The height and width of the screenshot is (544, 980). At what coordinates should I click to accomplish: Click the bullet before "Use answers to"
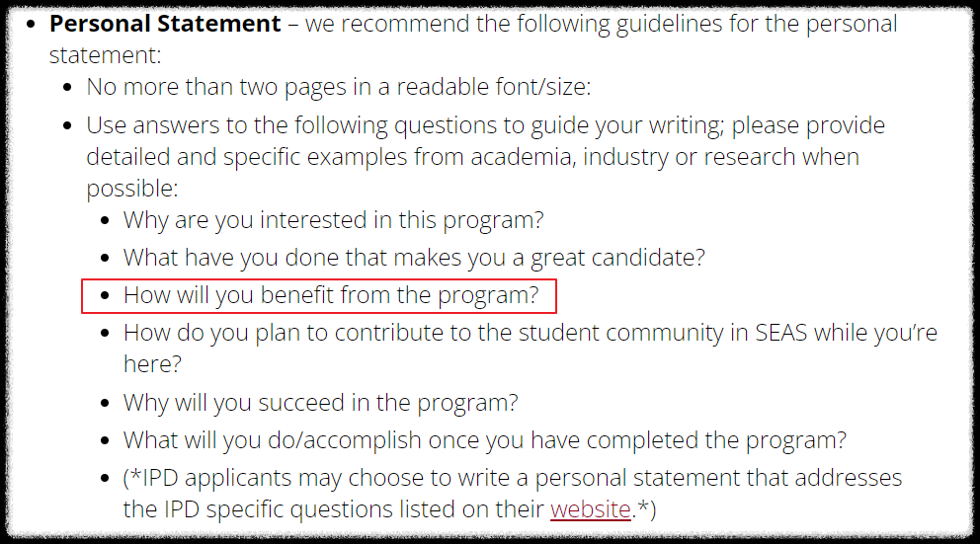[68, 126]
